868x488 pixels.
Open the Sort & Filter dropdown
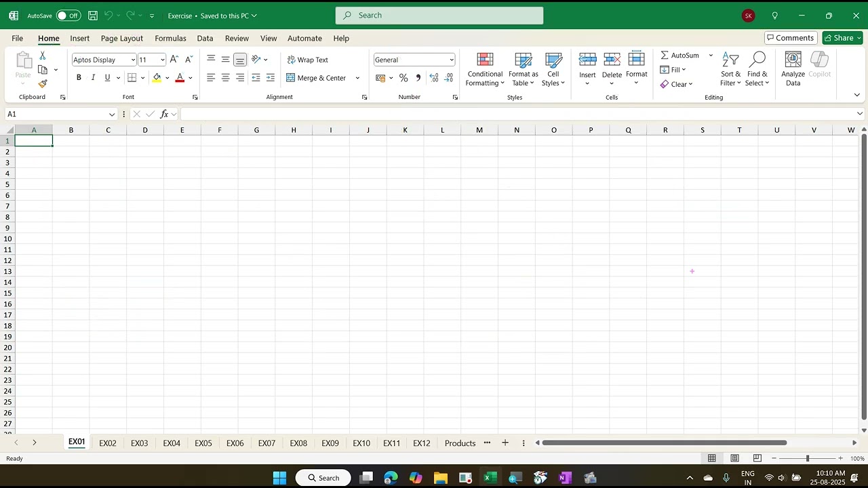pyautogui.click(x=730, y=69)
